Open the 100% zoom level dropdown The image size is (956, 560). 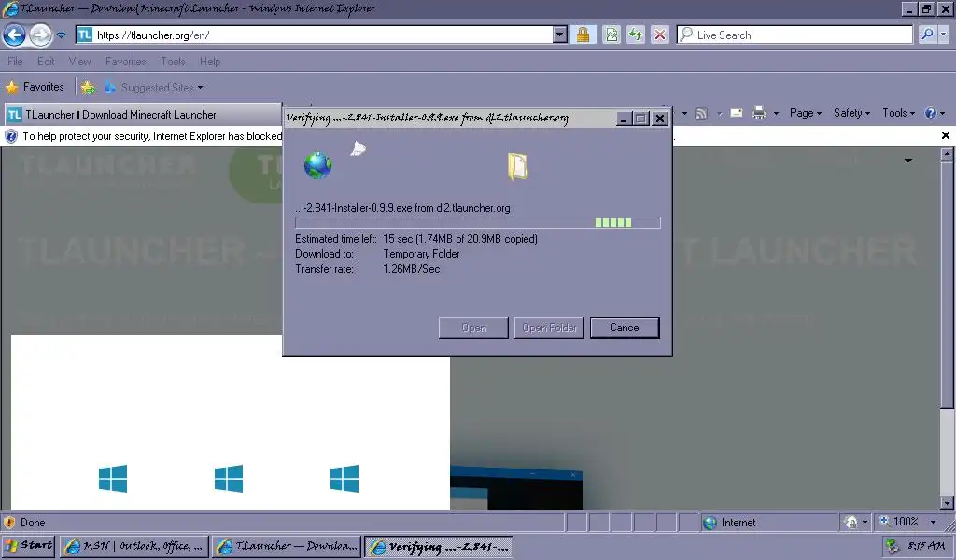[x=933, y=523]
